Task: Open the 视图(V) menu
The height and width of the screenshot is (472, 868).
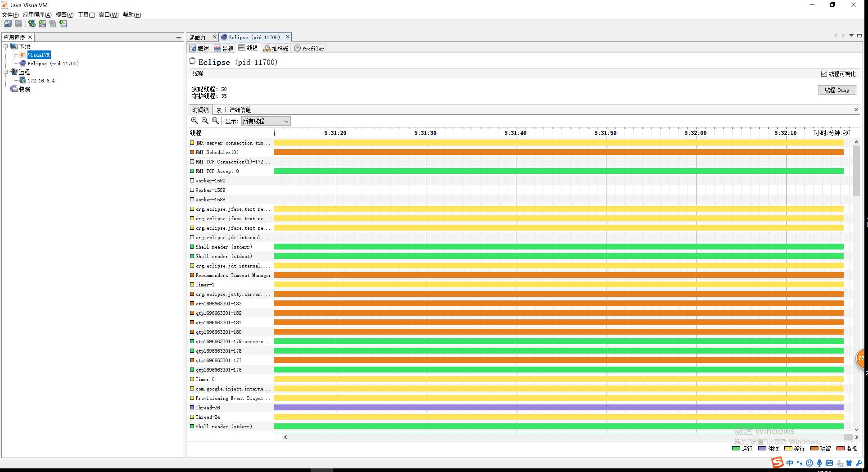Action: pos(64,15)
